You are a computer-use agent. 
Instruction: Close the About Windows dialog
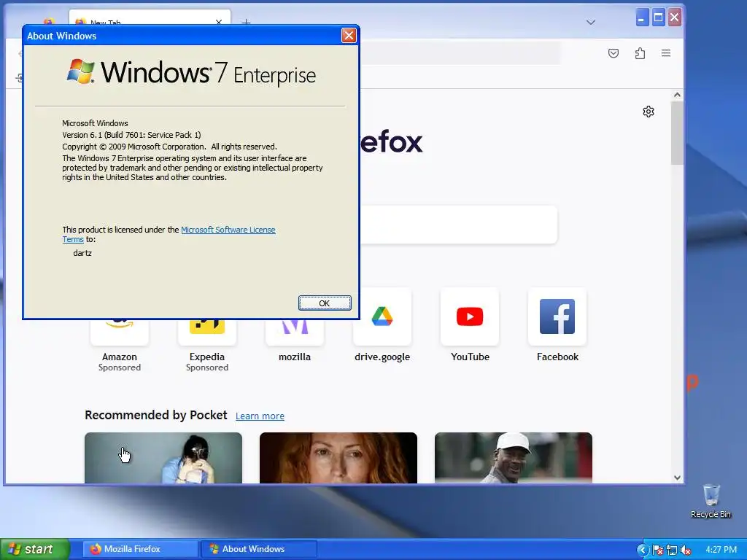tap(349, 35)
